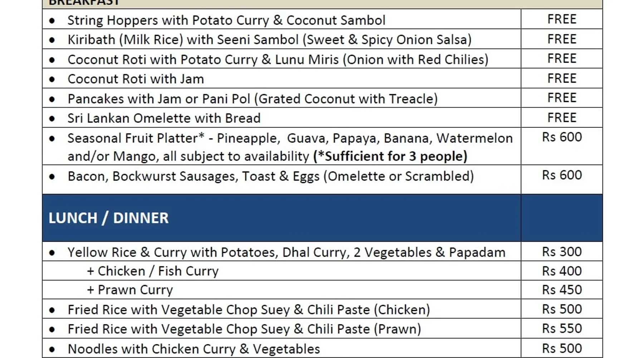This screenshot has width=644, height=358.
Task: Click Fried Rice Chop Suey (Prawn) item
Action: [x=244, y=329]
